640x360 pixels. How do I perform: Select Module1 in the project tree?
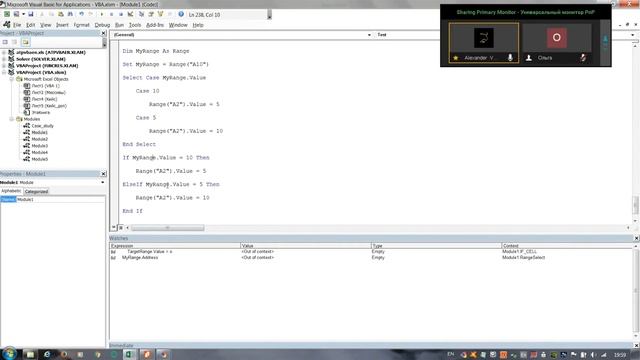39,132
